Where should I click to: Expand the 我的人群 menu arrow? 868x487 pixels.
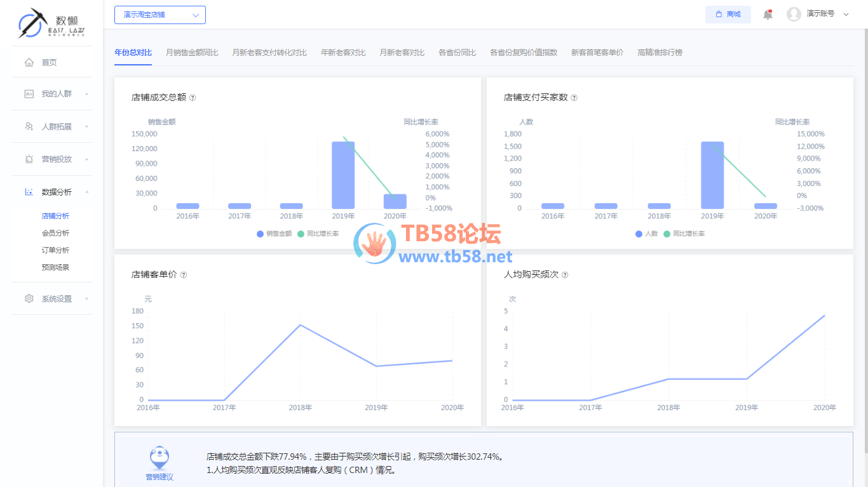(x=86, y=94)
